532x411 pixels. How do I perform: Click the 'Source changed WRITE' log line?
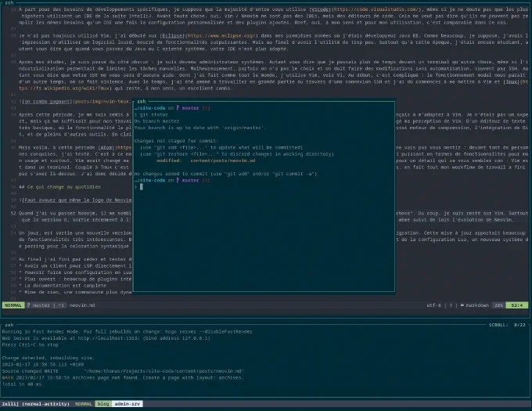pos(123,371)
